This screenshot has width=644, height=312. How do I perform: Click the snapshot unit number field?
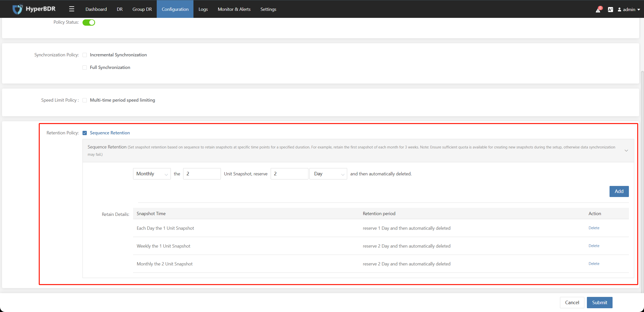click(x=202, y=174)
